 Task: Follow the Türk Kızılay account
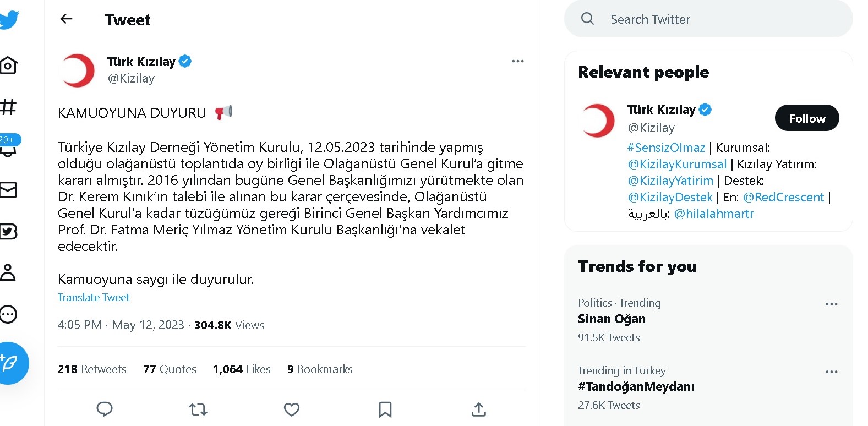(807, 118)
